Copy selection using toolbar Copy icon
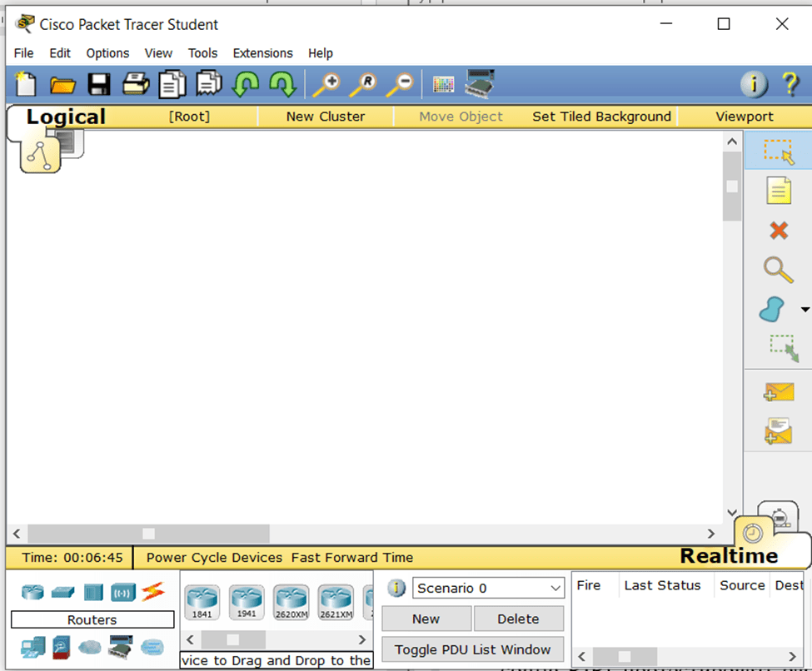 [172, 84]
